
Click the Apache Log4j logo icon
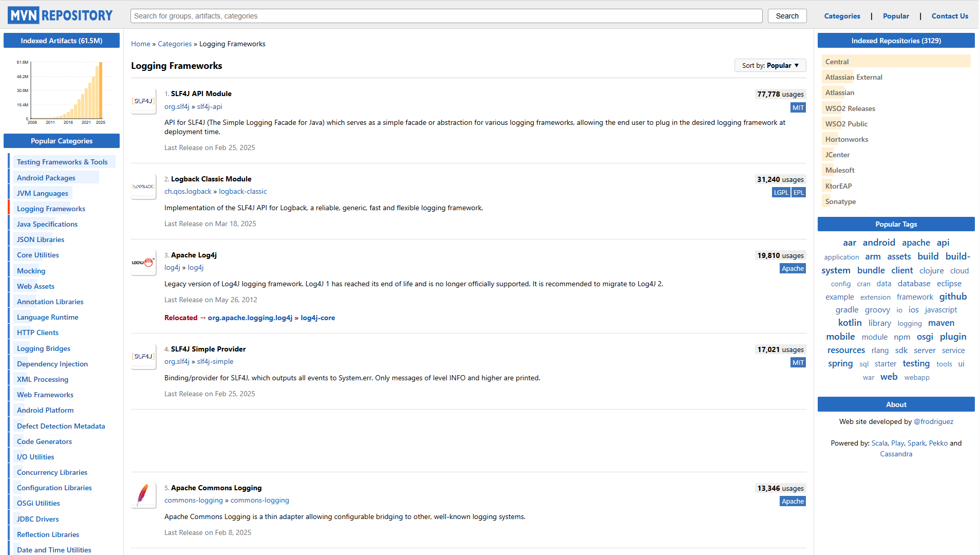pos(143,263)
